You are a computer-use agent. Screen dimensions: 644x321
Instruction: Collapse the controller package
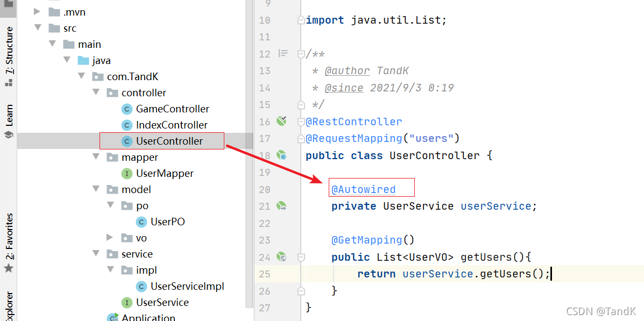[x=96, y=92]
